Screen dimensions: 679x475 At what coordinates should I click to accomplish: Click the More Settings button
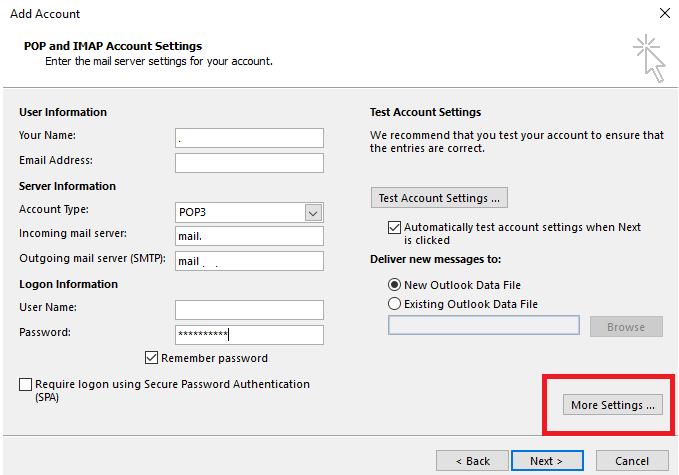(x=612, y=405)
